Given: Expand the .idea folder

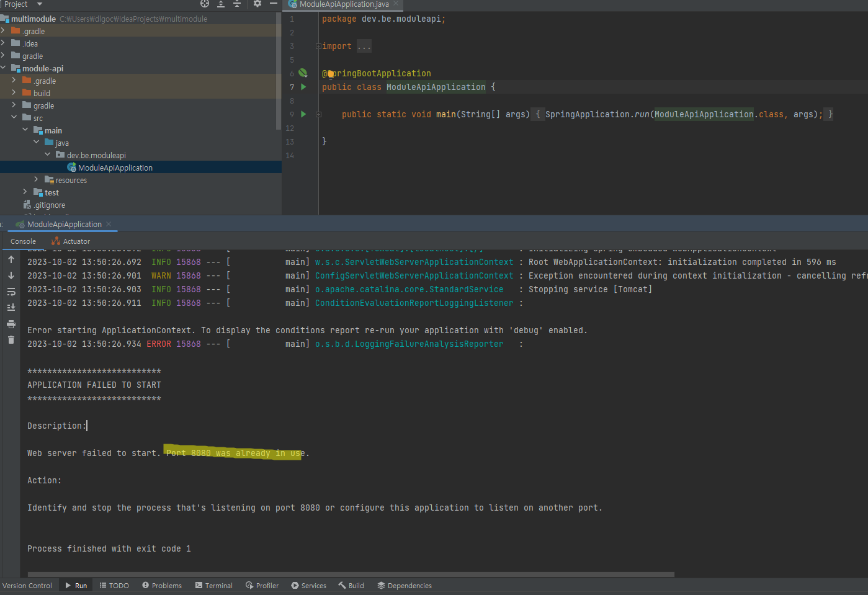Looking at the screenshot, I should pyautogui.click(x=3, y=43).
